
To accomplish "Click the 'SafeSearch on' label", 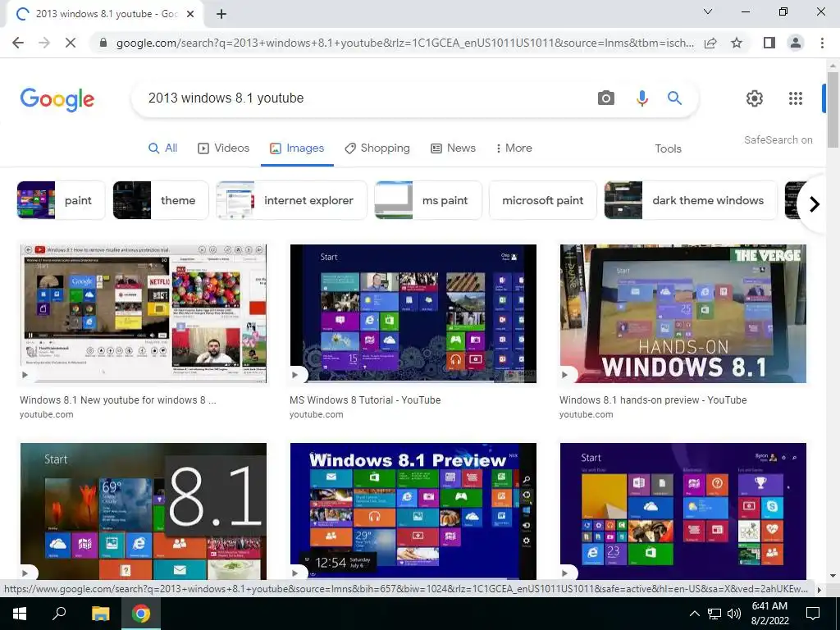I will click(x=778, y=139).
